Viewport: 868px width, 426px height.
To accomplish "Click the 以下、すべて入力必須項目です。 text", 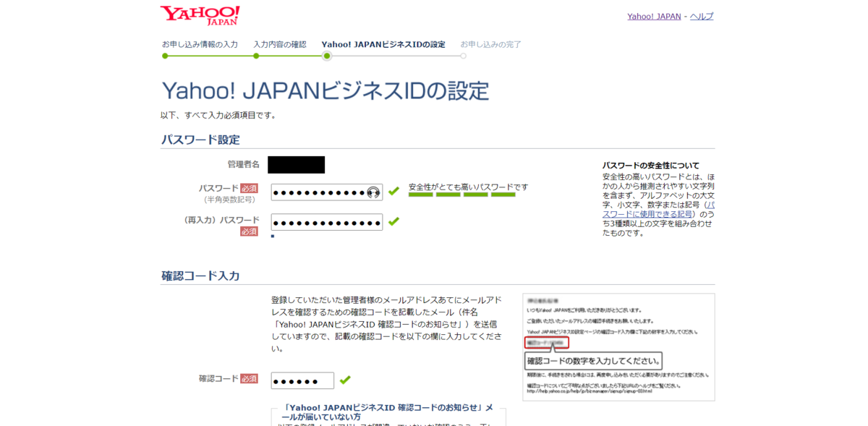I will (220, 115).
